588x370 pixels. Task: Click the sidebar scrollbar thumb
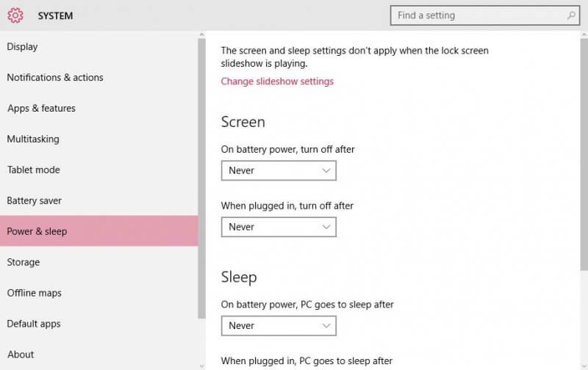pyautogui.click(x=201, y=178)
